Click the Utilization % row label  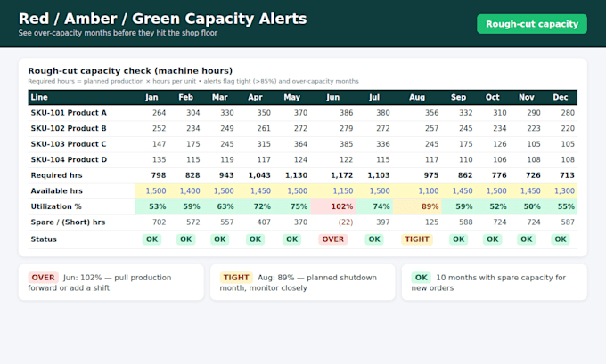click(x=56, y=206)
